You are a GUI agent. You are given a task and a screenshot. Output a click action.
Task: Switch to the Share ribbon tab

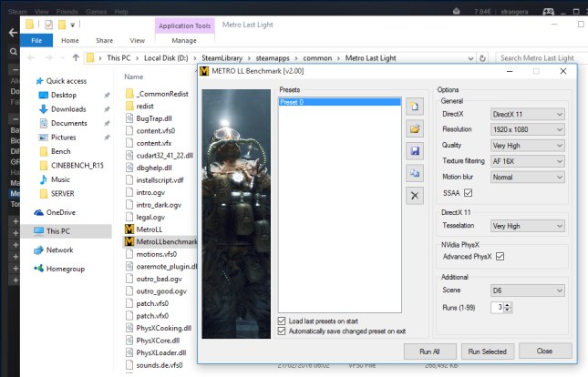point(104,40)
